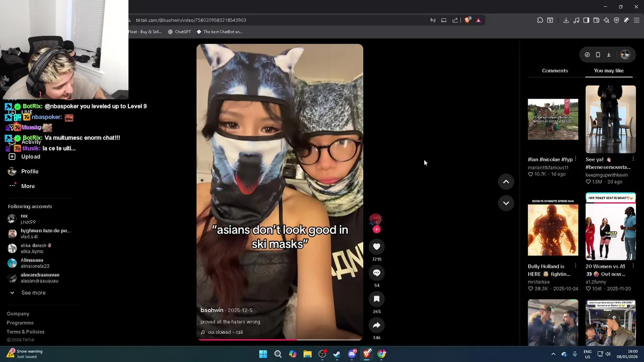
Task: Toggle the muted autoplay icon in address bar
Action: (x=433, y=20)
